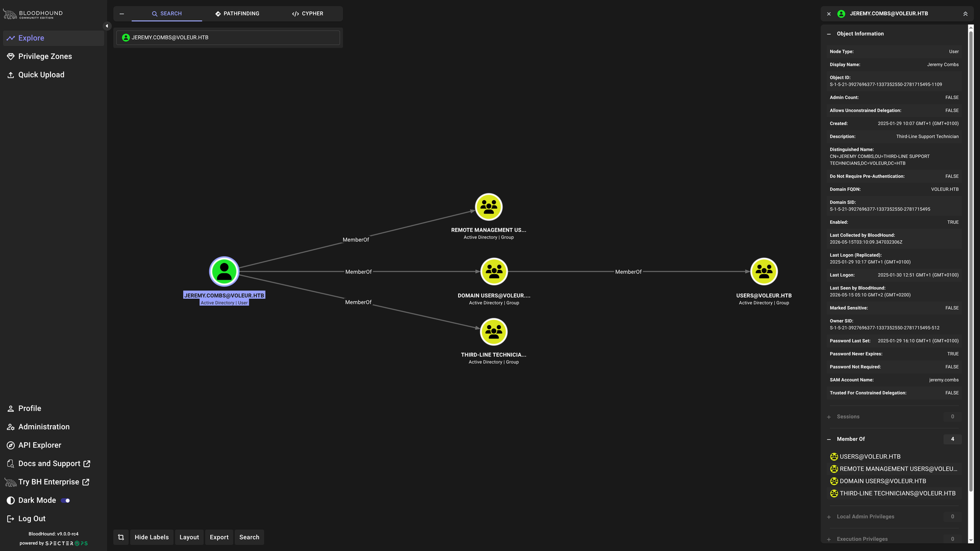Collapse the Member Of section

click(829, 439)
